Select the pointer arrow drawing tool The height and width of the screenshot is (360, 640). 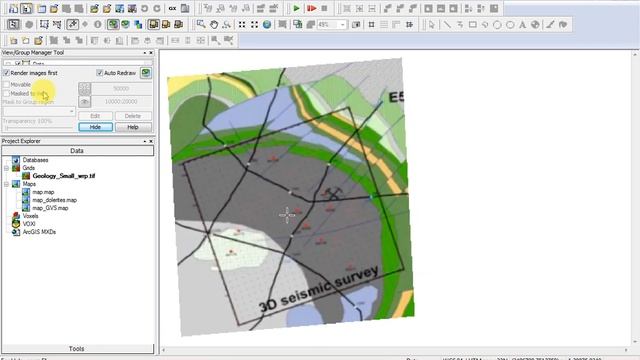431,24
